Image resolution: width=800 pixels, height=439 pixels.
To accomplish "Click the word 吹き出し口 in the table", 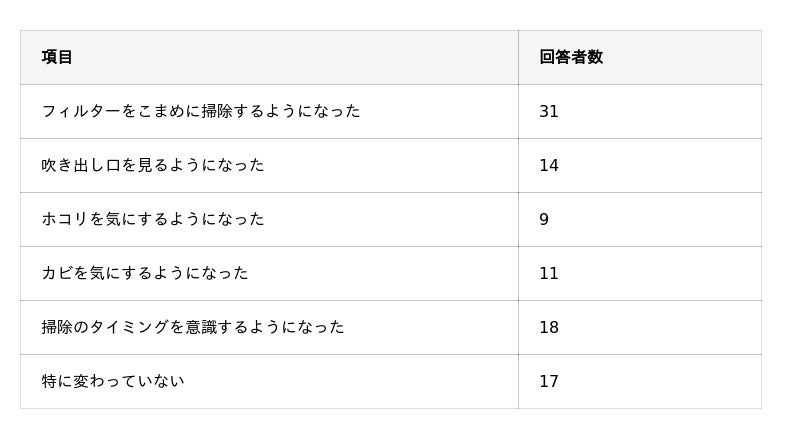I will pyautogui.click(x=81, y=165).
